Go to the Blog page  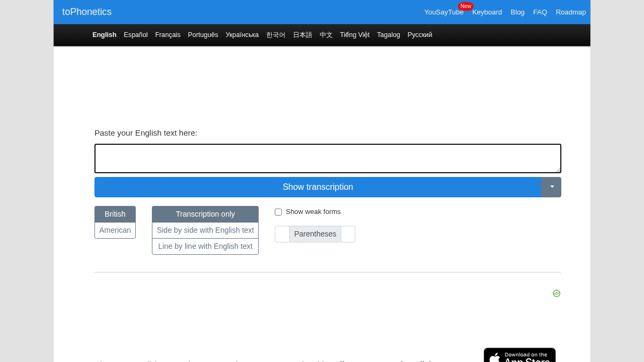517,12
